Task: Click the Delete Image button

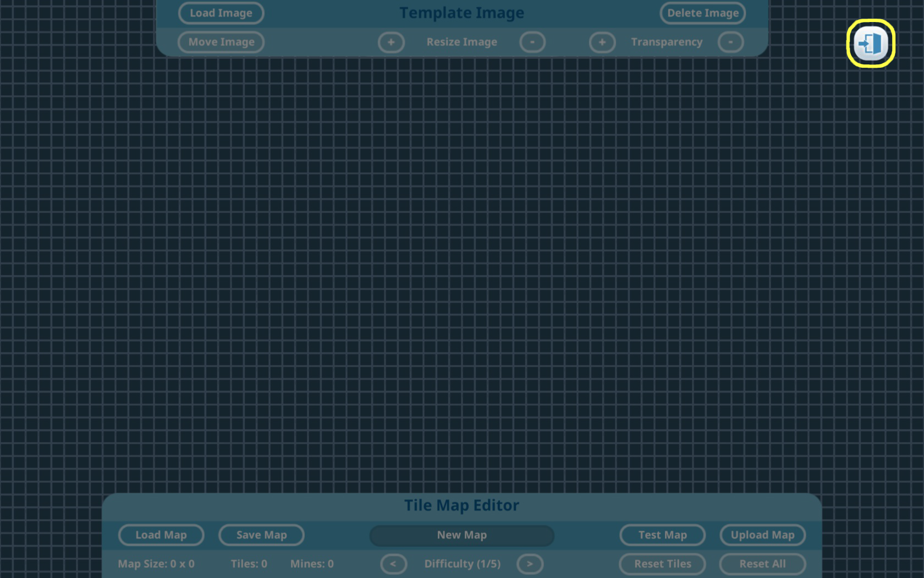Action: [x=703, y=13]
